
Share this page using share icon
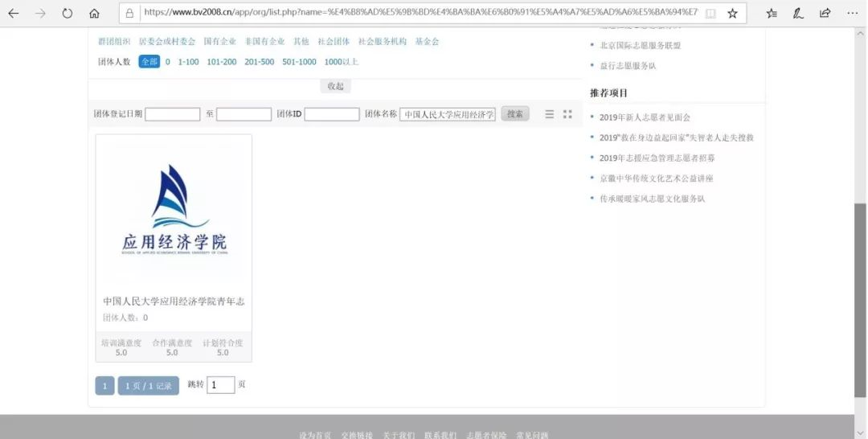pyautogui.click(x=825, y=14)
